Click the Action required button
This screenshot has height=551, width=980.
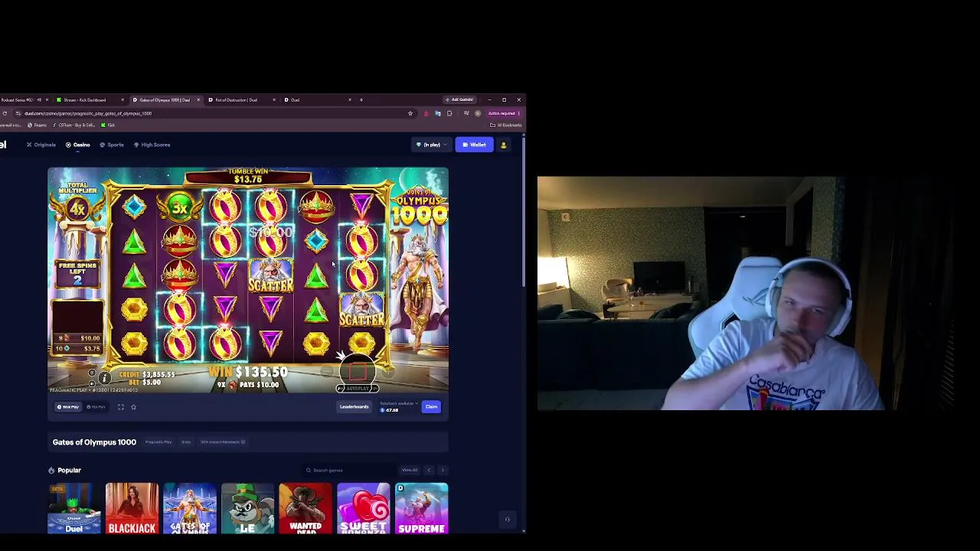(x=504, y=113)
